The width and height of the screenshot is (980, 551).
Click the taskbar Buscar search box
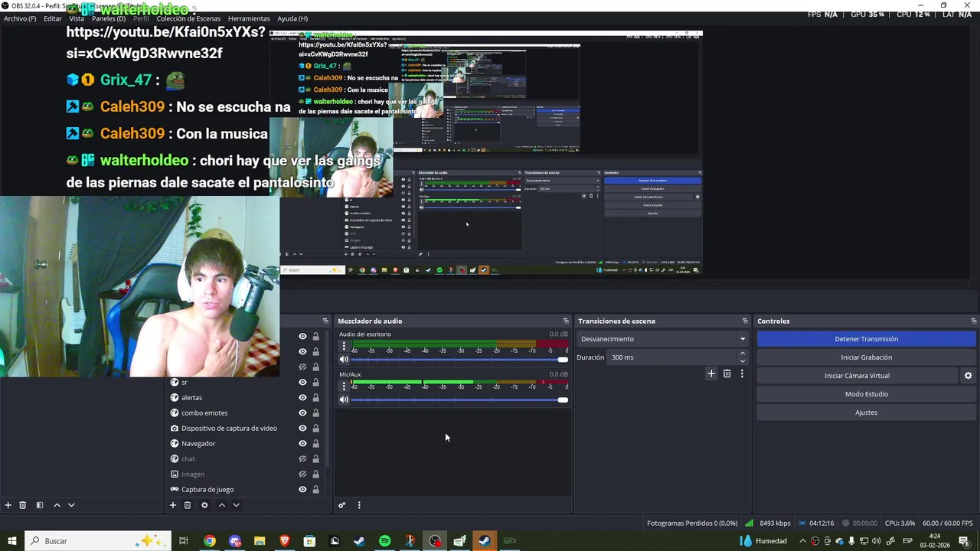[96, 541]
